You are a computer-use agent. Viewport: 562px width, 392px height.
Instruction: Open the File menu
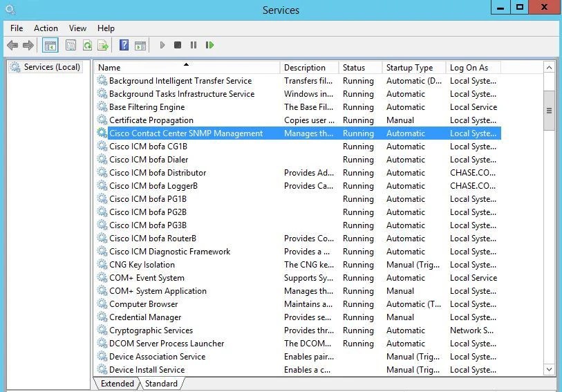point(17,28)
